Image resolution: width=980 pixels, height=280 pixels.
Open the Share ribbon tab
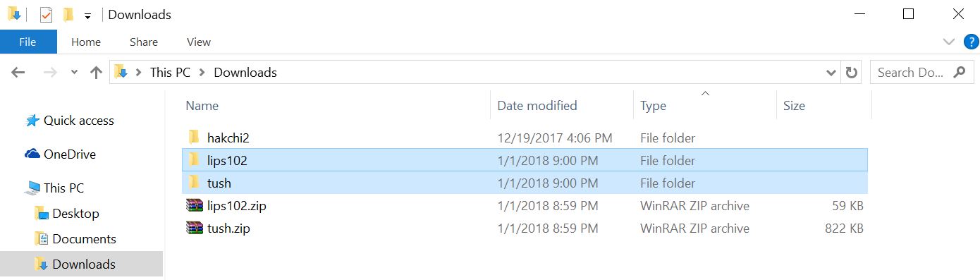coord(144,42)
